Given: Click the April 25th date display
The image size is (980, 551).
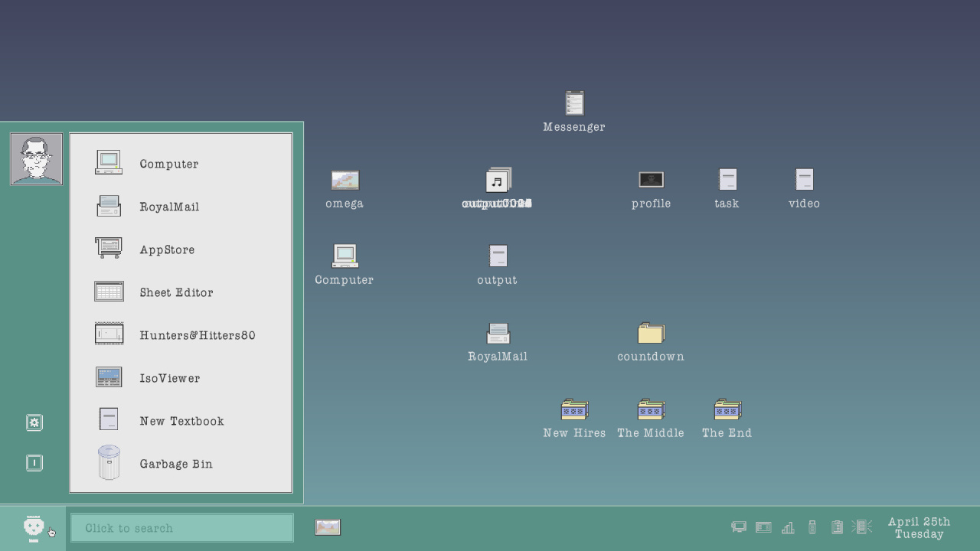Looking at the screenshot, I should click(919, 527).
